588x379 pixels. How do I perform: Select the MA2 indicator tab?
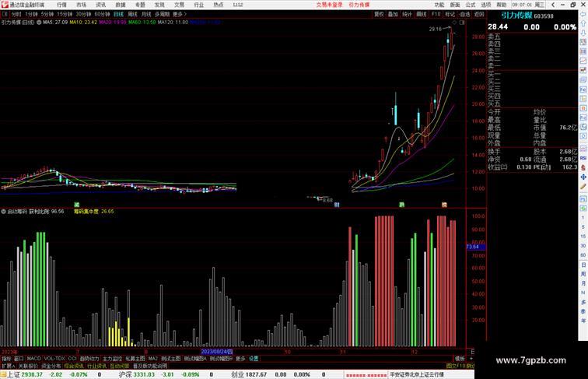coord(153,359)
